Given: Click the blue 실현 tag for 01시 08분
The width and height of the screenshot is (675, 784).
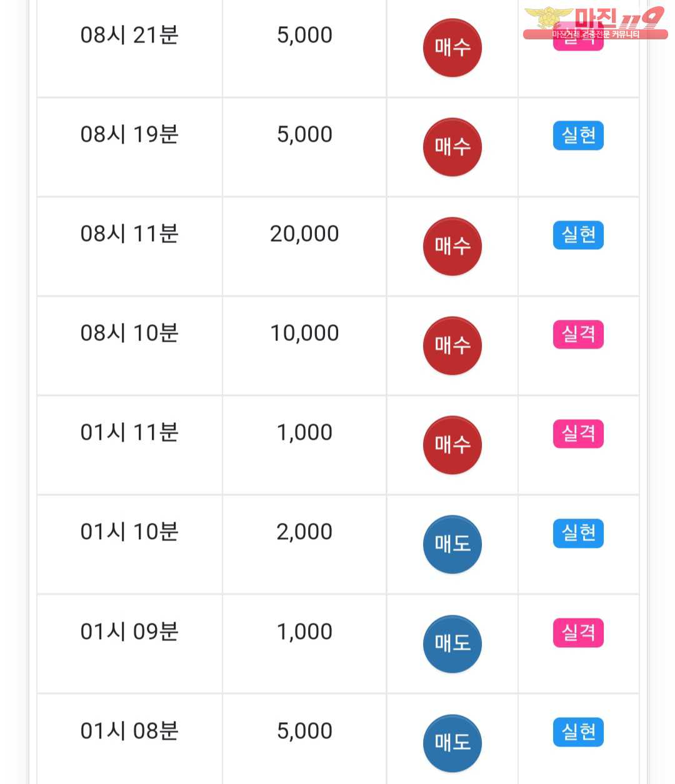Looking at the screenshot, I should (578, 732).
